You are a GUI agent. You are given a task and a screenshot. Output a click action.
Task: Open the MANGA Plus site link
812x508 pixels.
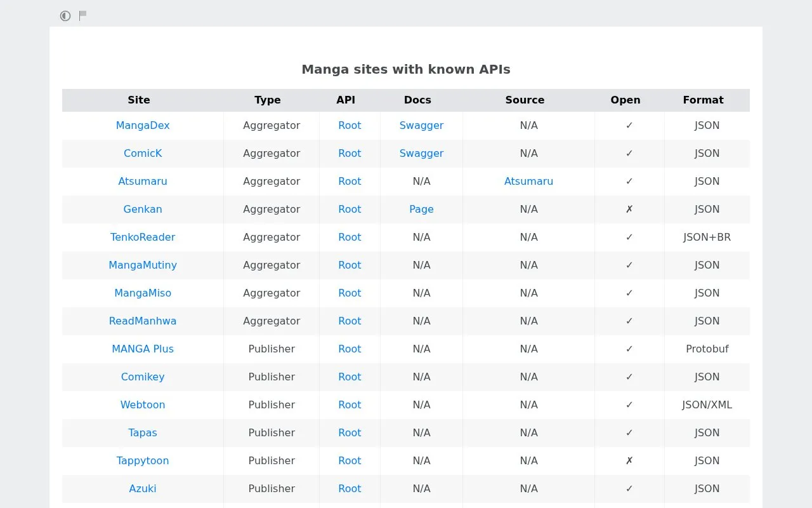(143, 349)
